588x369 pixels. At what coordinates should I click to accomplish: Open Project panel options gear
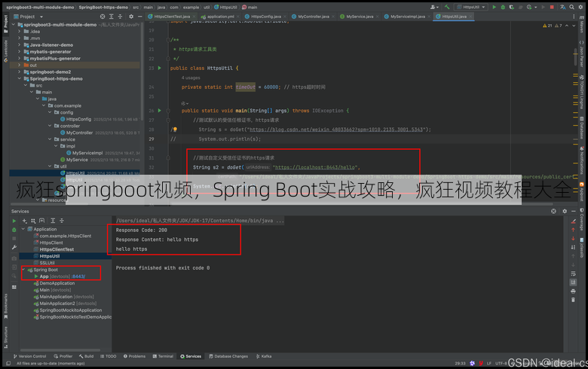tap(131, 17)
